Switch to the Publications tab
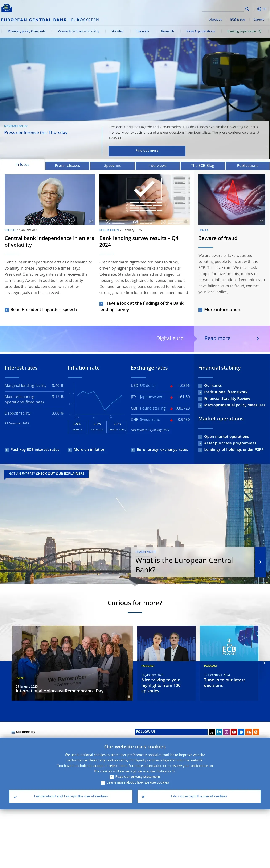This screenshot has height=868, width=270. coord(247,165)
